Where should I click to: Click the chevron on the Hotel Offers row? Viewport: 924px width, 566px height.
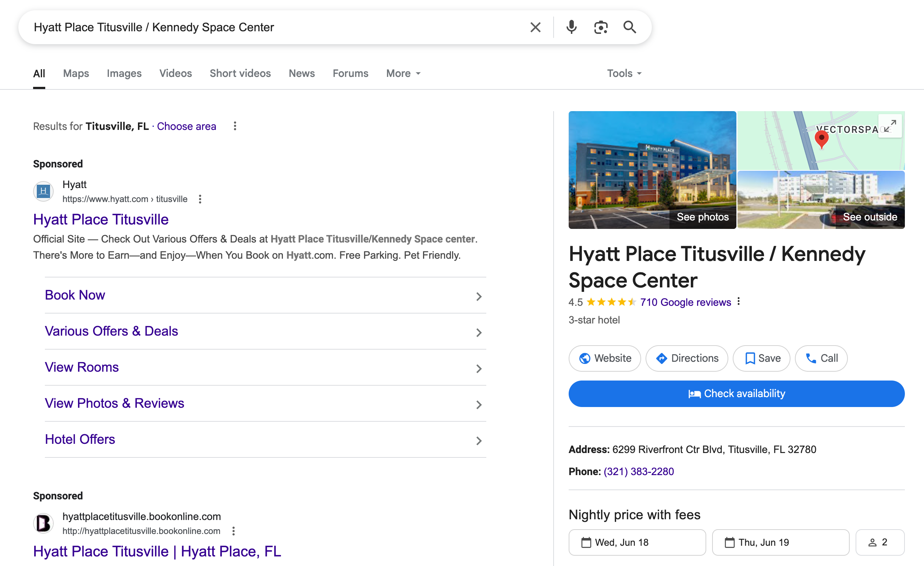click(x=479, y=441)
